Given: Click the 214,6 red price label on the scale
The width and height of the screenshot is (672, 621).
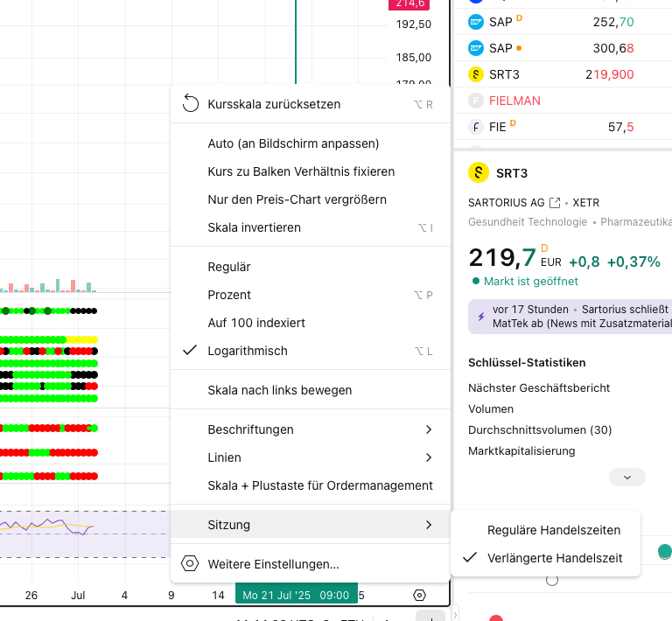Looking at the screenshot, I should [409, 4].
